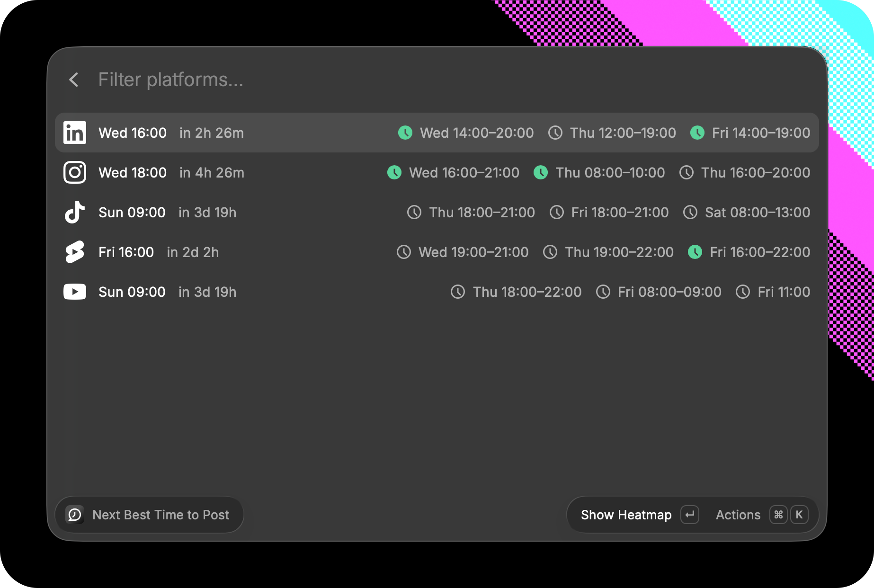Click the Instagram platform icon
The width and height of the screenshot is (874, 588).
(75, 172)
